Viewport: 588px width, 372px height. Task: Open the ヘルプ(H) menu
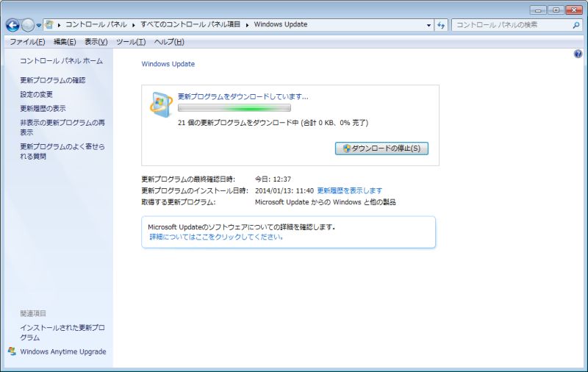(169, 42)
